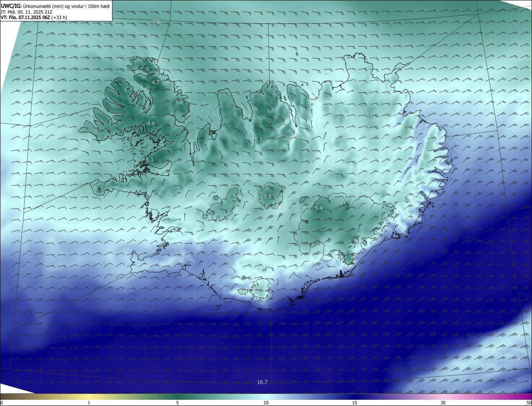This screenshot has width=532, height=406.
Task: Click the faint 10.3 label in the southeast ocean
Action: pos(492,350)
